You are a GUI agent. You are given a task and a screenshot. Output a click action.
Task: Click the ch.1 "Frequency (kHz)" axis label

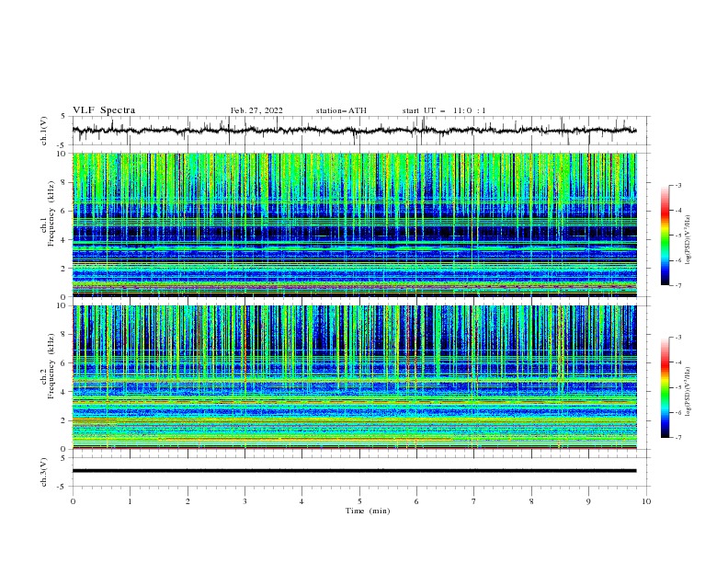coord(51,214)
